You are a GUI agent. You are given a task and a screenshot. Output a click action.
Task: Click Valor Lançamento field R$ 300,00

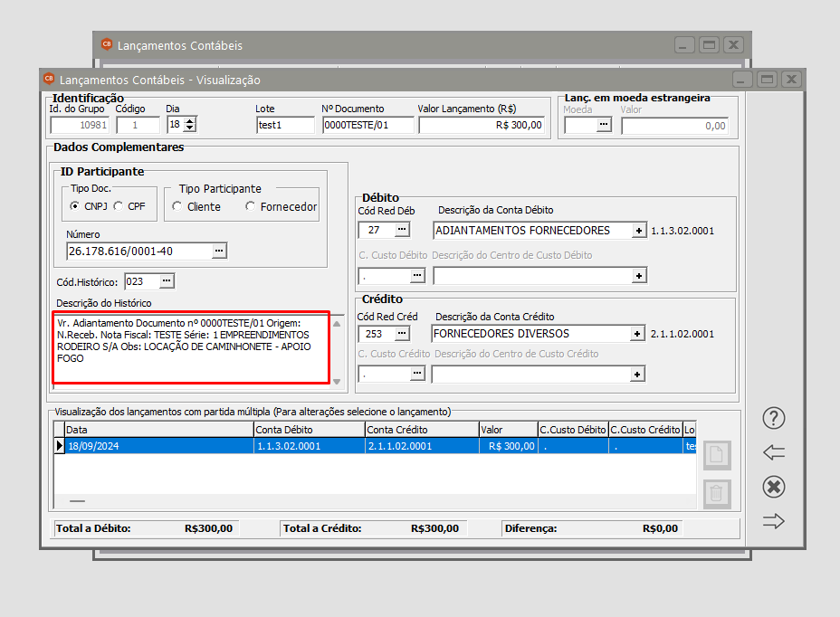pyautogui.click(x=482, y=125)
